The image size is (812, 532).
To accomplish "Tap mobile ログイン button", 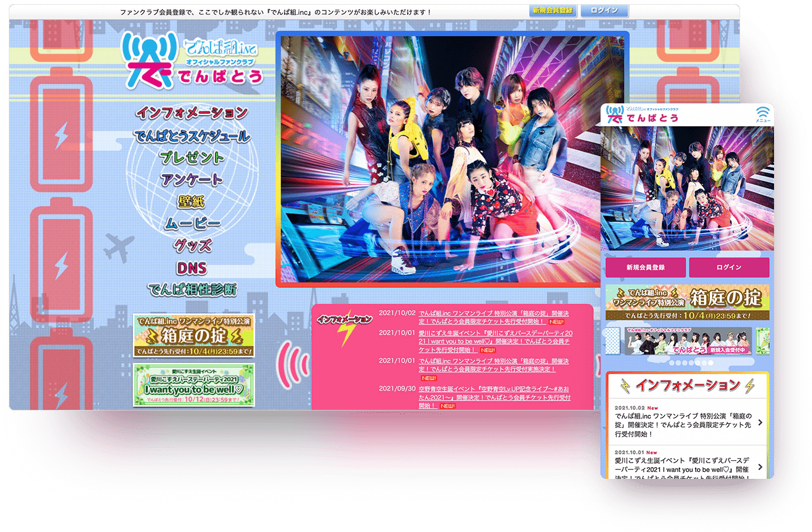I will tap(729, 267).
